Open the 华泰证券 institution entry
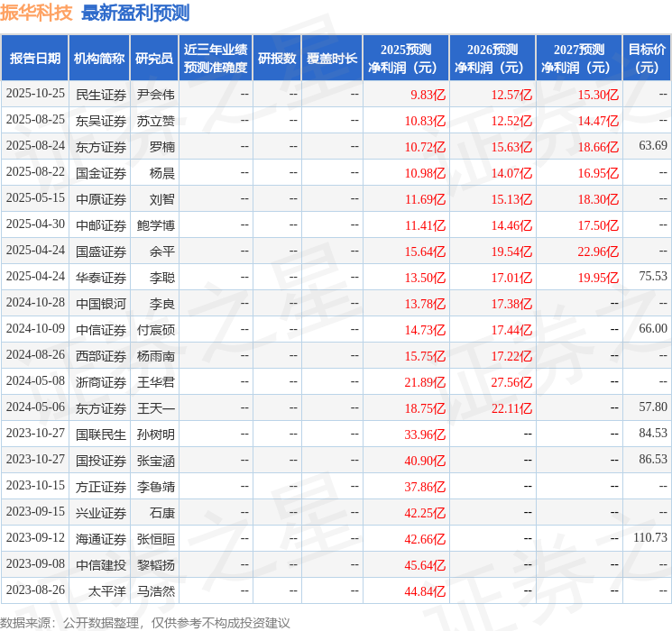The image size is (672, 631). pos(101,277)
